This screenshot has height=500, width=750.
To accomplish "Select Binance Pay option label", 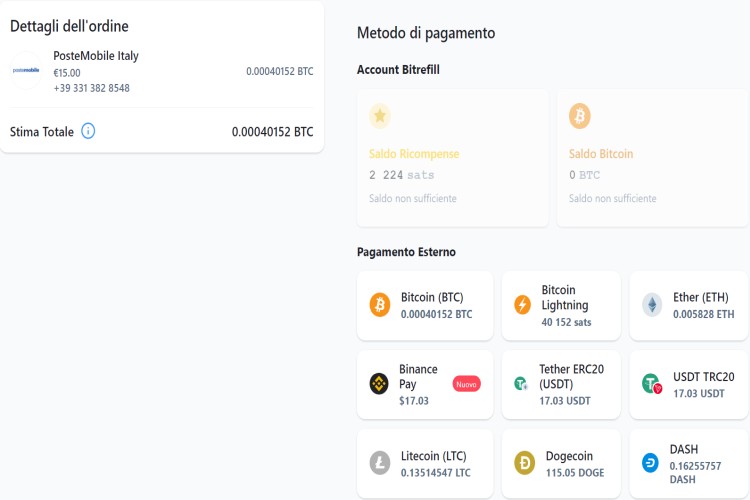I will click(418, 377).
